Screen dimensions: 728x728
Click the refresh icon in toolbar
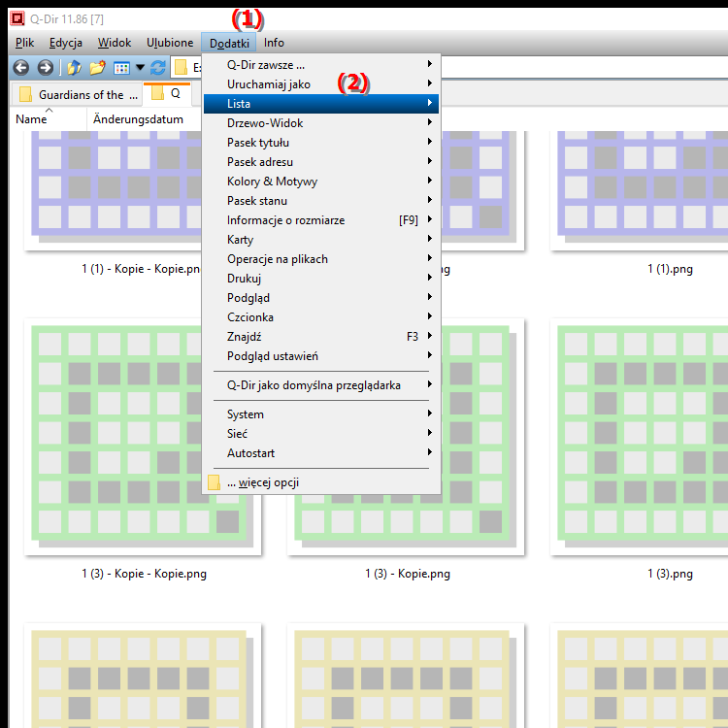(158, 68)
